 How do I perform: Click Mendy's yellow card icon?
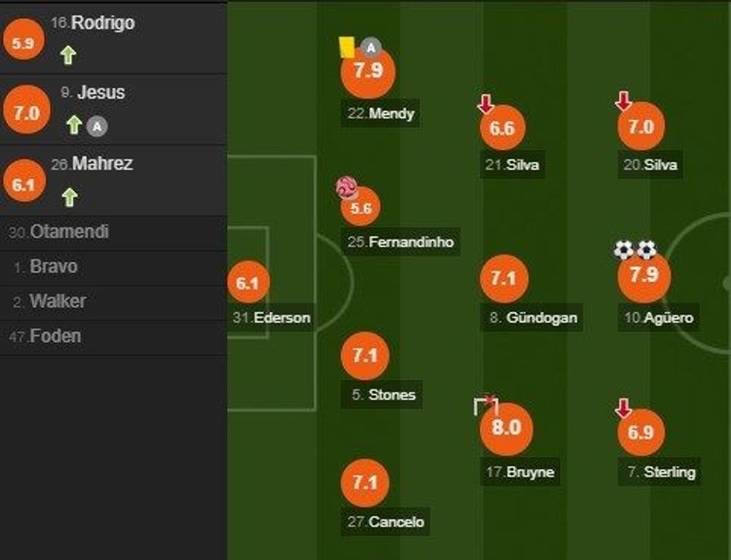(x=346, y=47)
